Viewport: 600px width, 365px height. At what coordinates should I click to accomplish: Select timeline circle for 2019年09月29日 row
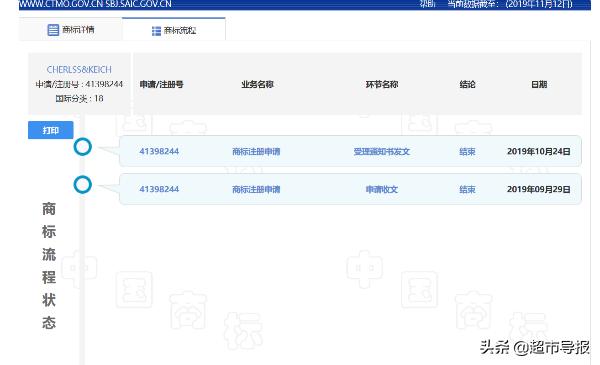click(x=83, y=185)
